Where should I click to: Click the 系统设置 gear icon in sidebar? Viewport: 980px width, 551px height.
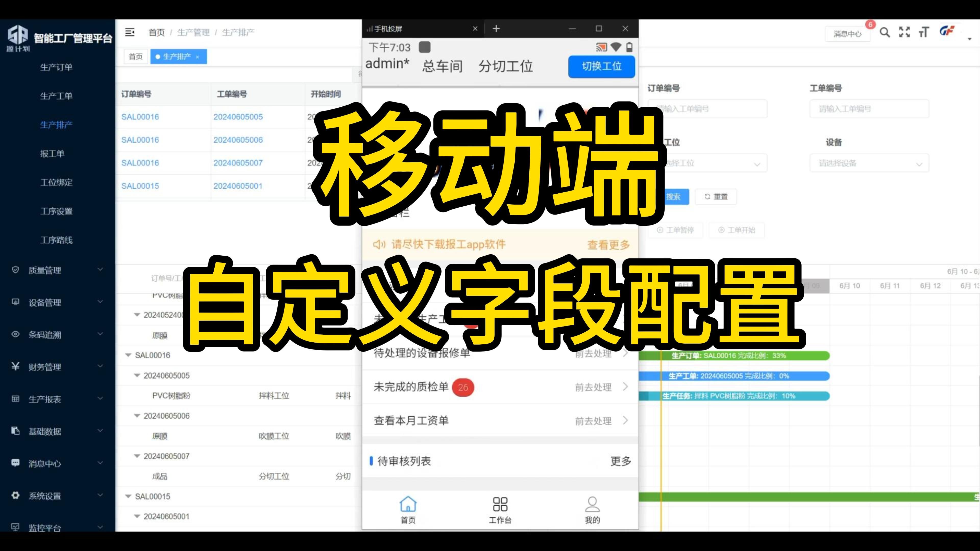(16, 495)
